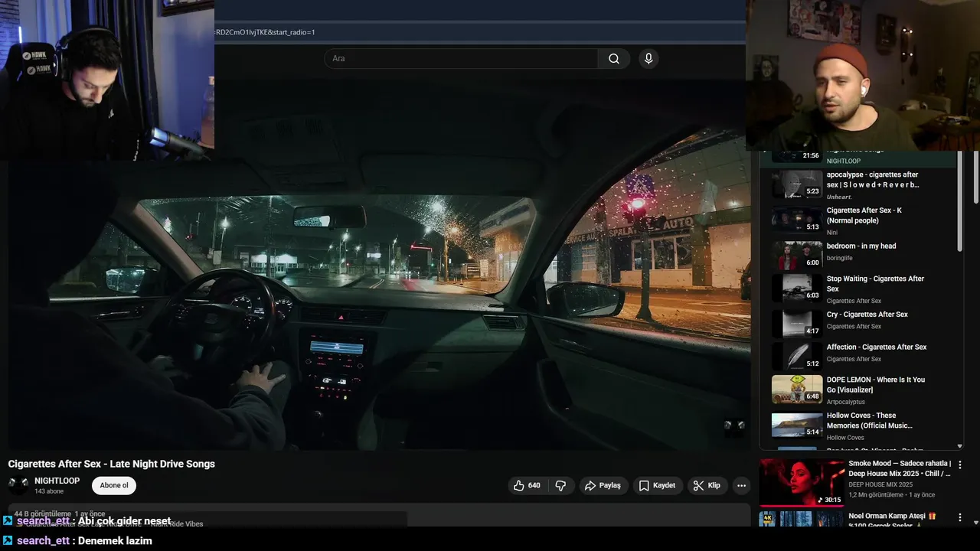Click the boringlife channel label

[x=840, y=258]
